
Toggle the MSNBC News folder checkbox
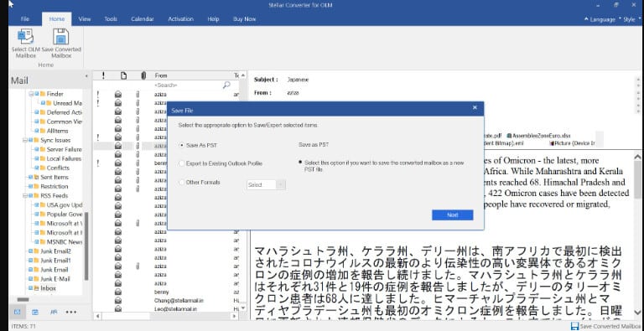pos(36,242)
